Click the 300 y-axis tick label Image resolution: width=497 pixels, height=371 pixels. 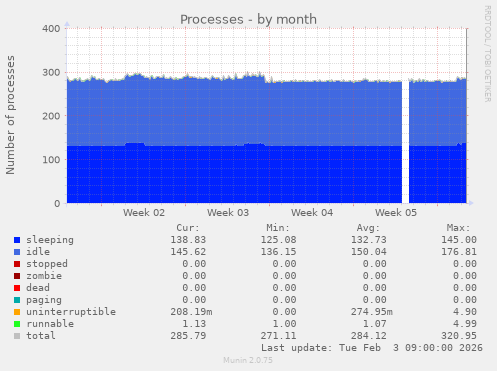click(51, 72)
